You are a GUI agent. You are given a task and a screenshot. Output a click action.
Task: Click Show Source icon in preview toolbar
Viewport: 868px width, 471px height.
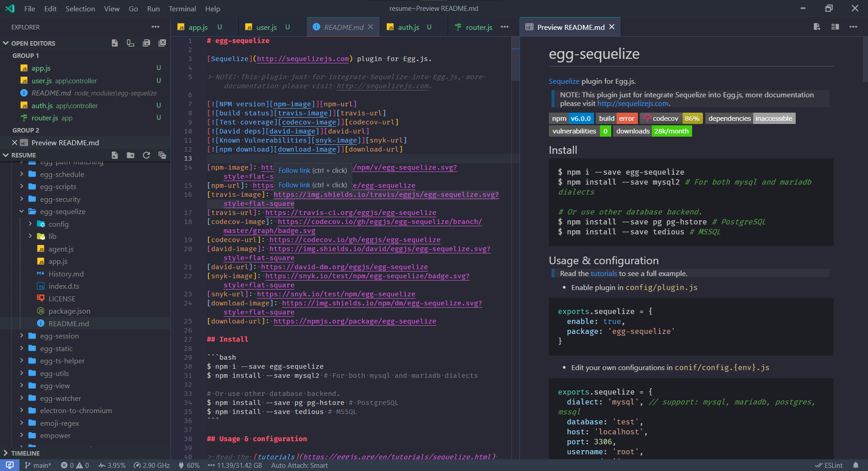point(817,27)
